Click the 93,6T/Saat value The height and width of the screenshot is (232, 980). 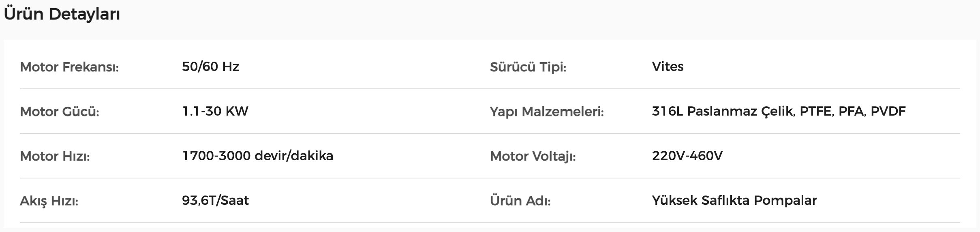tap(215, 200)
